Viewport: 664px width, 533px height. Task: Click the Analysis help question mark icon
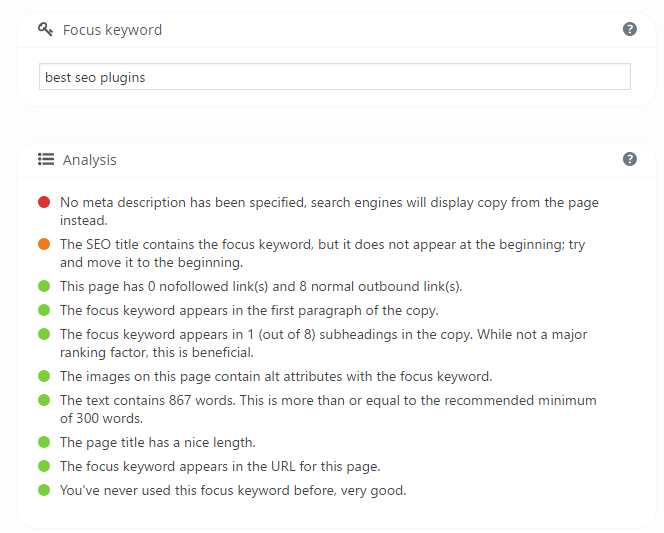click(630, 159)
